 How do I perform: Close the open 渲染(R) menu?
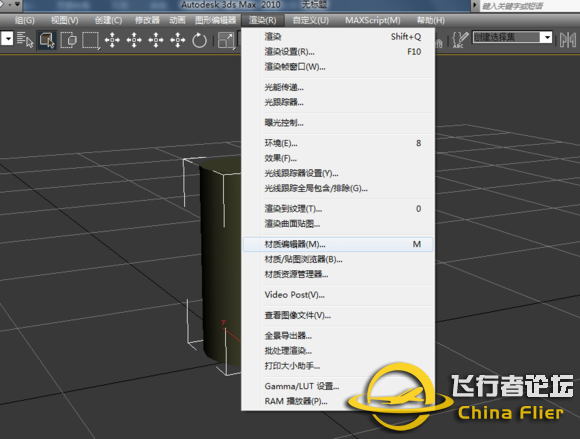coord(263,20)
